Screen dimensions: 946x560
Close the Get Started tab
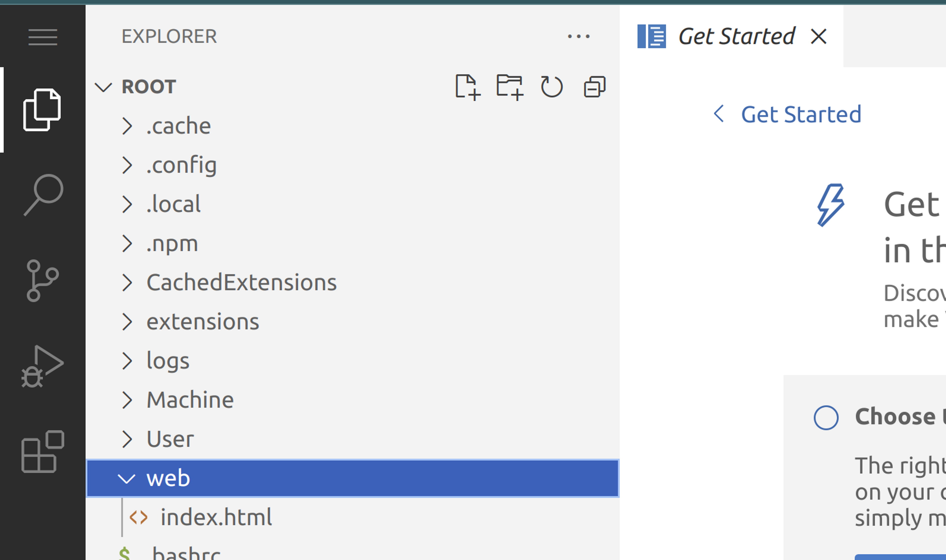pos(818,37)
